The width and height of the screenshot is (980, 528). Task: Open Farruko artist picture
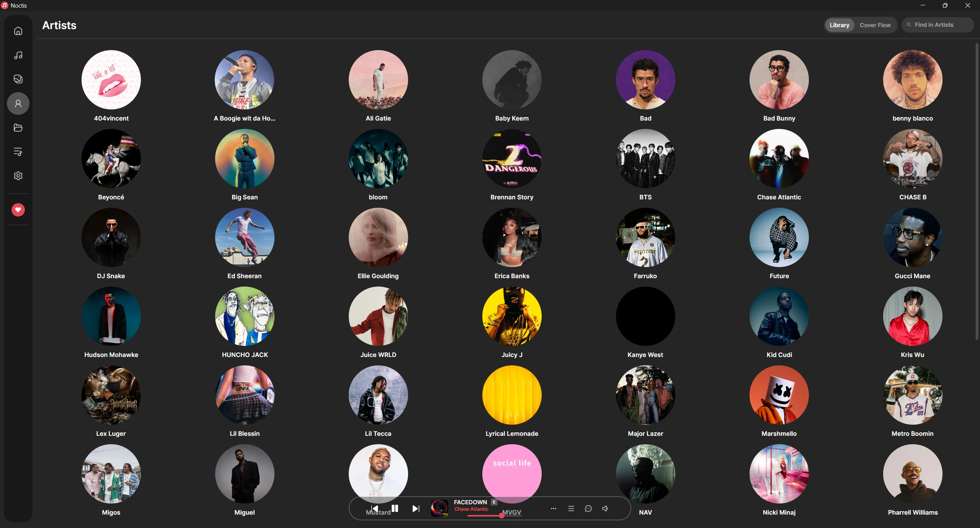645,237
